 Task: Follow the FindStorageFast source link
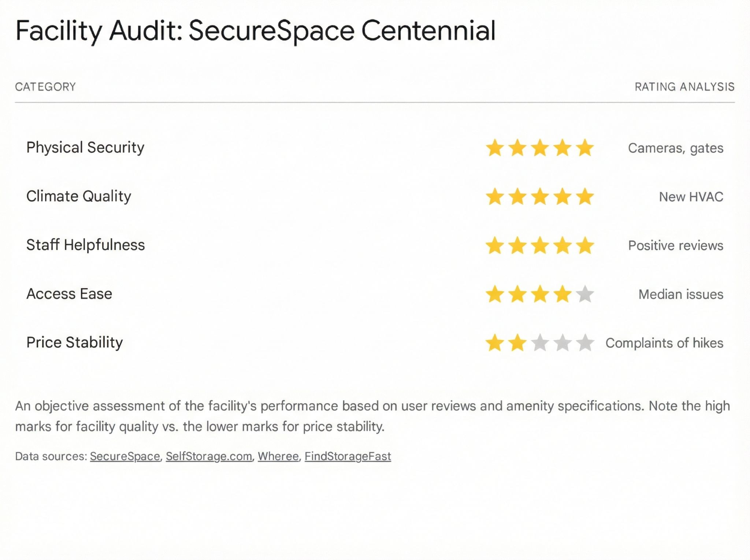[348, 456]
